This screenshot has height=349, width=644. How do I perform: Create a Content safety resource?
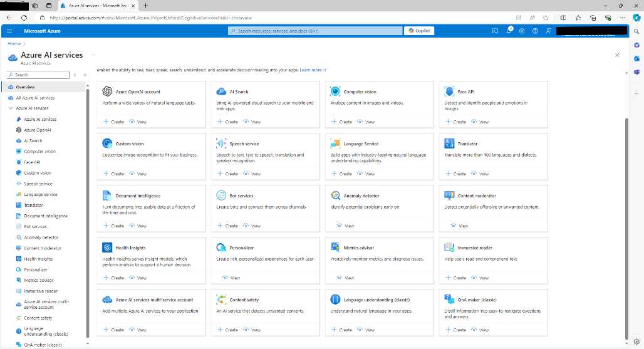227,330
